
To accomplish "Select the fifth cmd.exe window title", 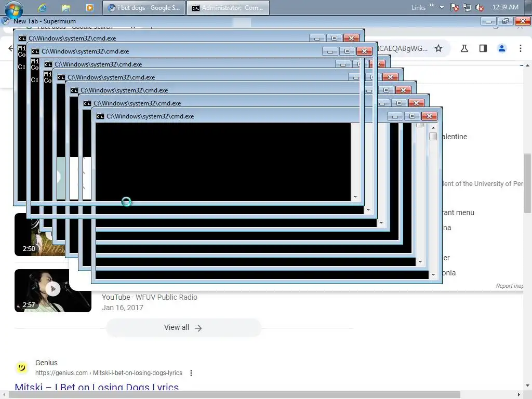I will [x=124, y=90].
